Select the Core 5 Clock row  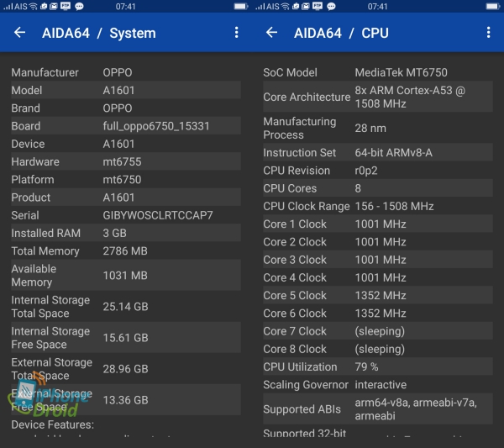pos(378,295)
